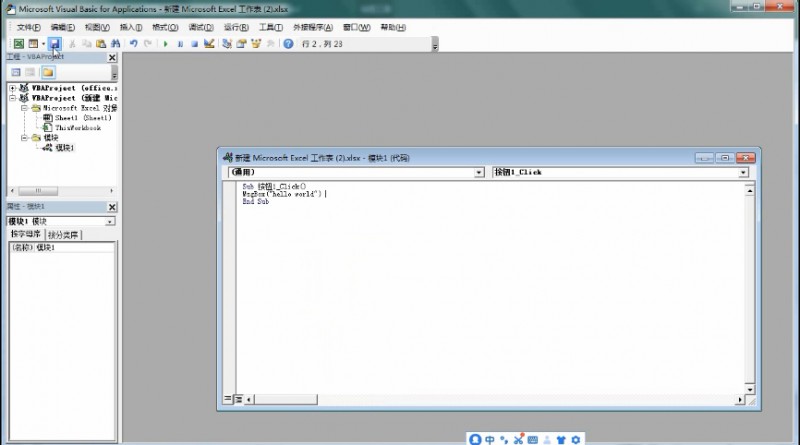Screen dimensions: 800x445
Task: Switch to Microsoft Excel view icon
Action: coord(19,44)
